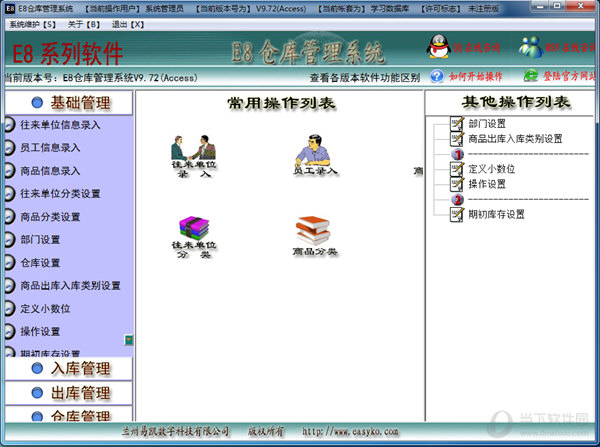Screen dimensions: 600x447
Task: Select 定义小数位 in 其他操作列表 tree
Action: (x=492, y=169)
